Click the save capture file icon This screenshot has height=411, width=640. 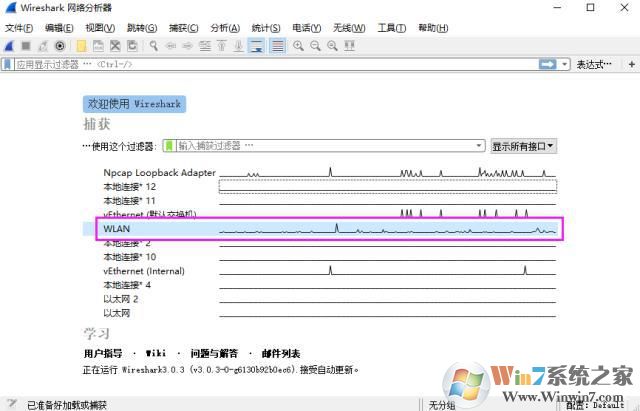[x=98, y=46]
